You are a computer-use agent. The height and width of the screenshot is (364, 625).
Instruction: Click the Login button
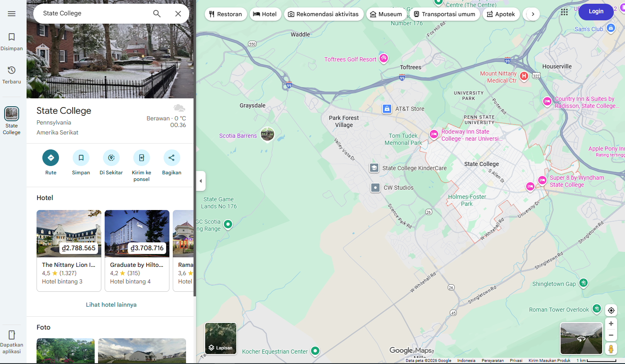click(x=596, y=12)
